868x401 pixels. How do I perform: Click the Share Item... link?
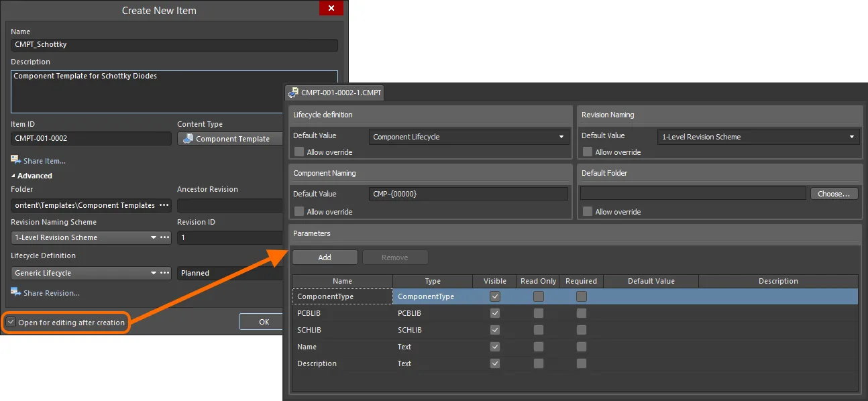coord(44,161)
